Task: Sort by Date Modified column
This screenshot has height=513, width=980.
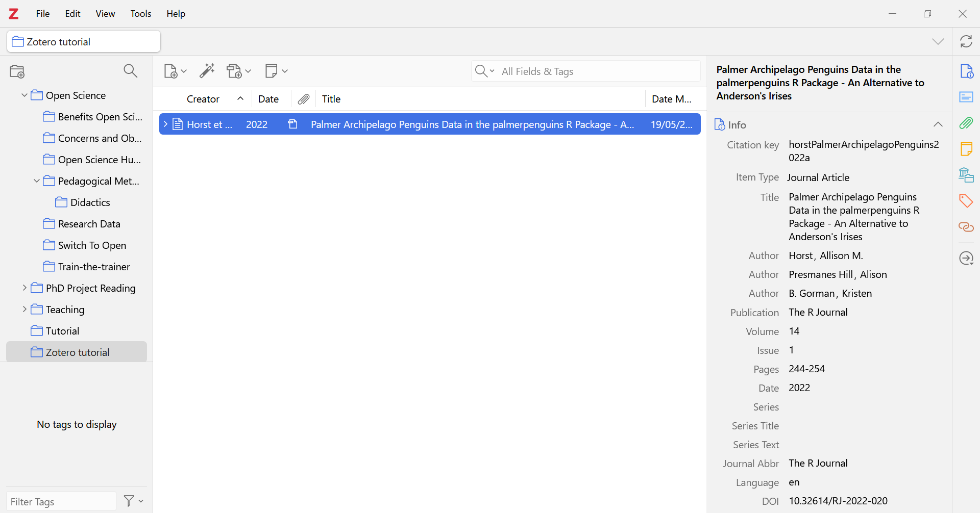Action: point(672,99)
